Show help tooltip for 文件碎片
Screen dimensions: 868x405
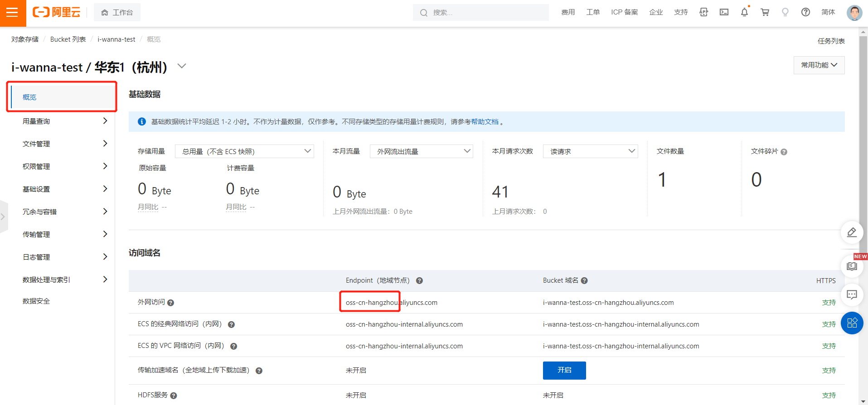click(x=784, y=152)
